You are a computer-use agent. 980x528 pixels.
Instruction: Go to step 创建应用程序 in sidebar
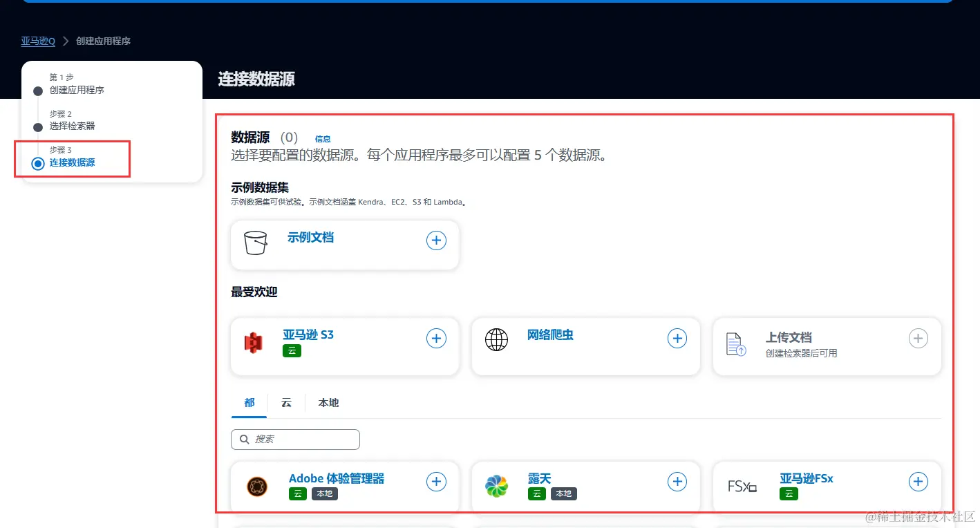point(77,90)
